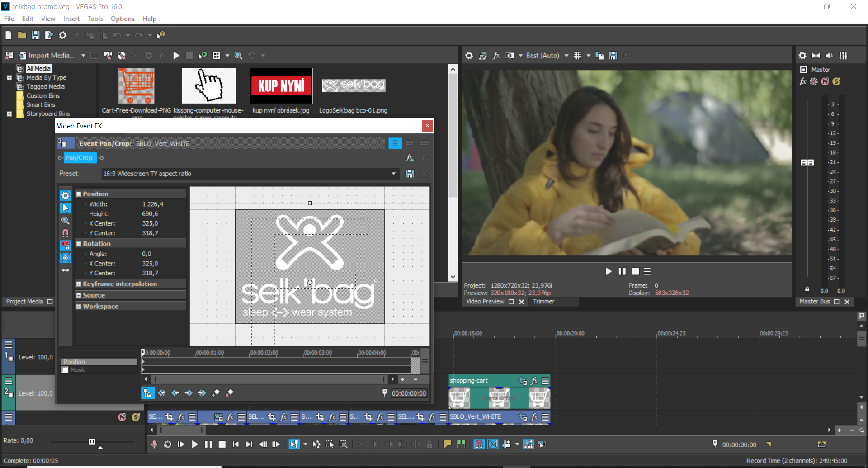Open the Insert menu

point(71,19)
